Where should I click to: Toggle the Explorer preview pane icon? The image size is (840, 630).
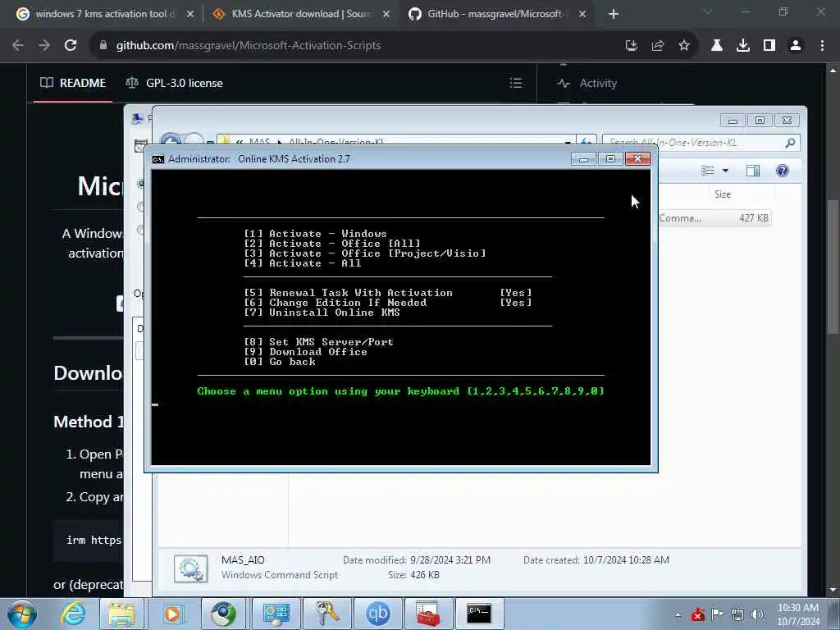(x=753, y=171)
